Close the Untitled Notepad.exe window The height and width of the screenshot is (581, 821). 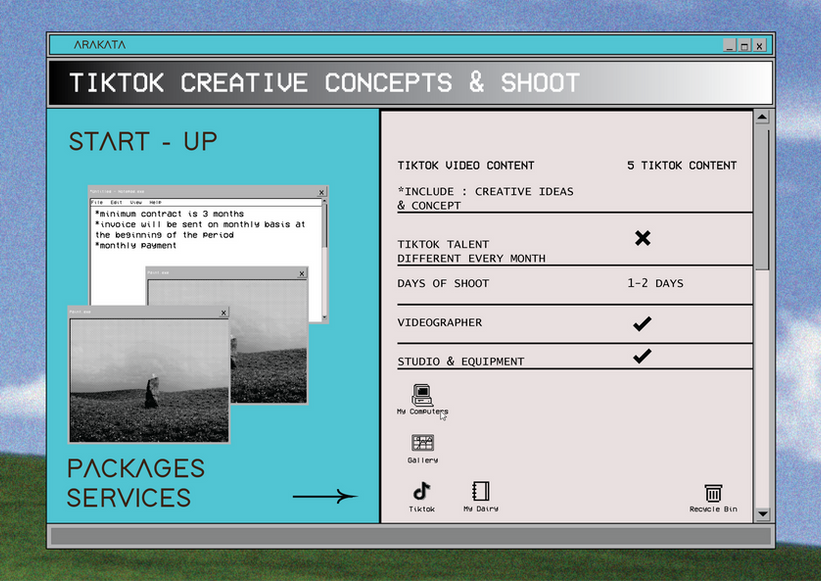point(321,192)
